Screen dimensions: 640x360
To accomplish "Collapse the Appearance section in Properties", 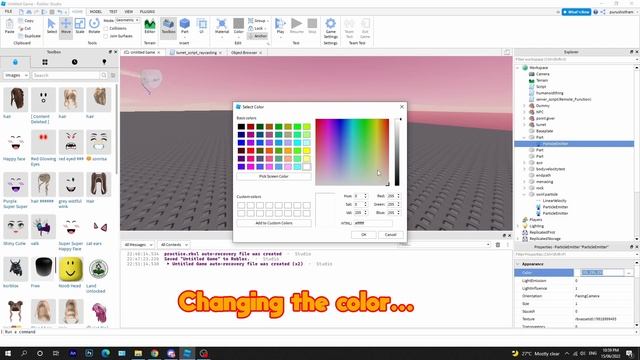I will coord(518,264).
